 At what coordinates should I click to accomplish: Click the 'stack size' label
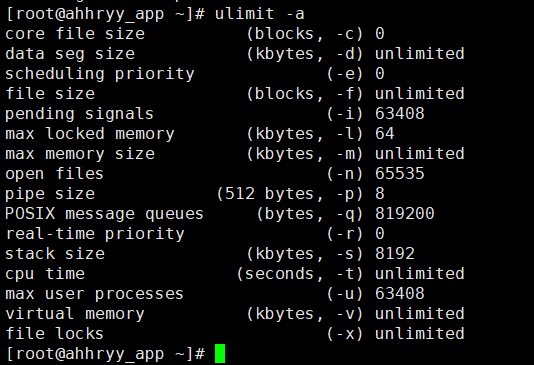(x=55, y=254)
